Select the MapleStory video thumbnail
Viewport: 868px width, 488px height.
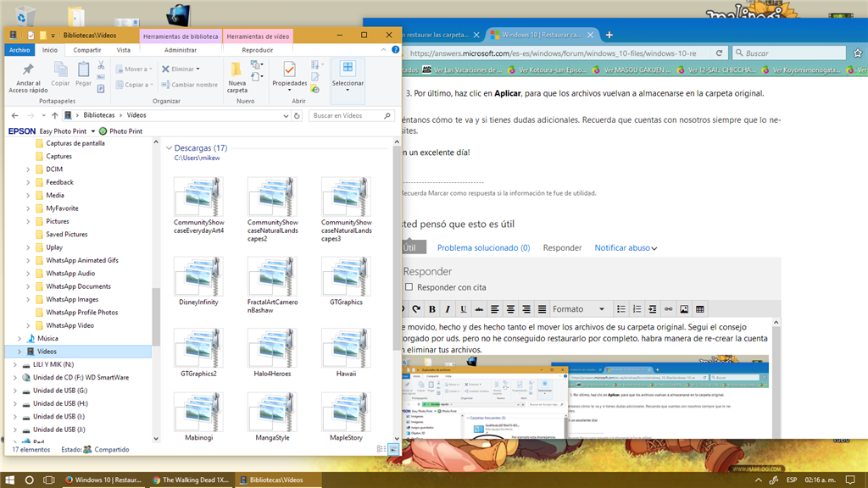click(346, 417)
